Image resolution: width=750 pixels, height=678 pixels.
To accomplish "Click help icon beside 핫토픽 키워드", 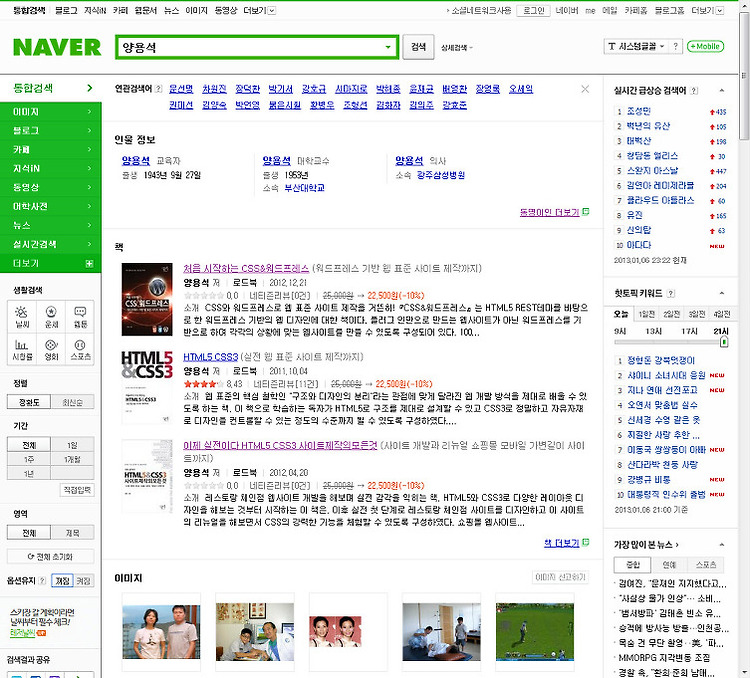I will 671,293.
